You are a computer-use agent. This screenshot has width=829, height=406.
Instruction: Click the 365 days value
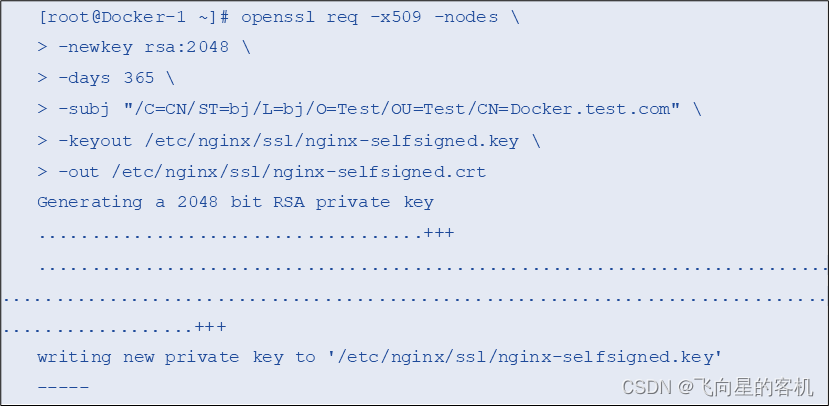click(139, 78)
